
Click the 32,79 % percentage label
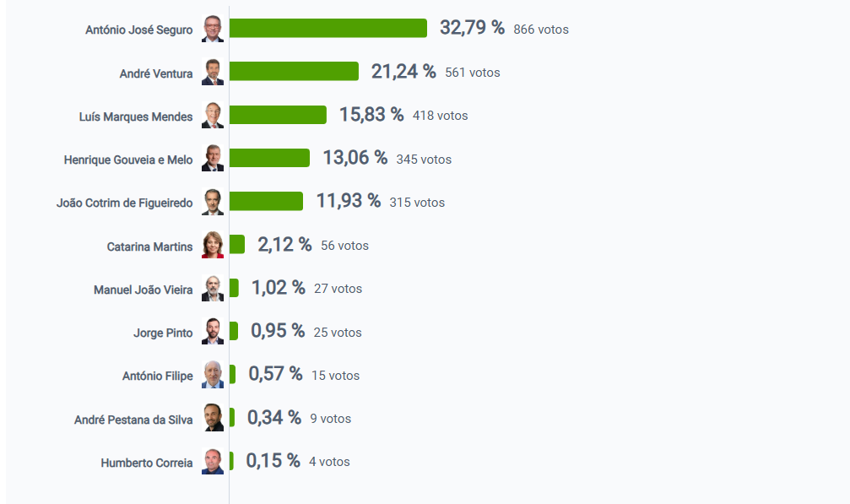(472, 28)
